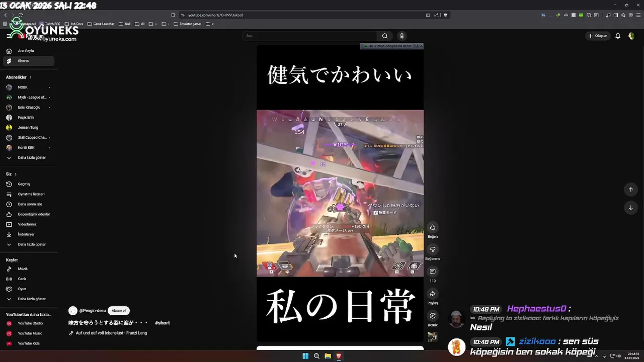The height and width of the screenshot is (362, 644).
Task: Open Geçmiş watch history
Action: click(29, 184)
